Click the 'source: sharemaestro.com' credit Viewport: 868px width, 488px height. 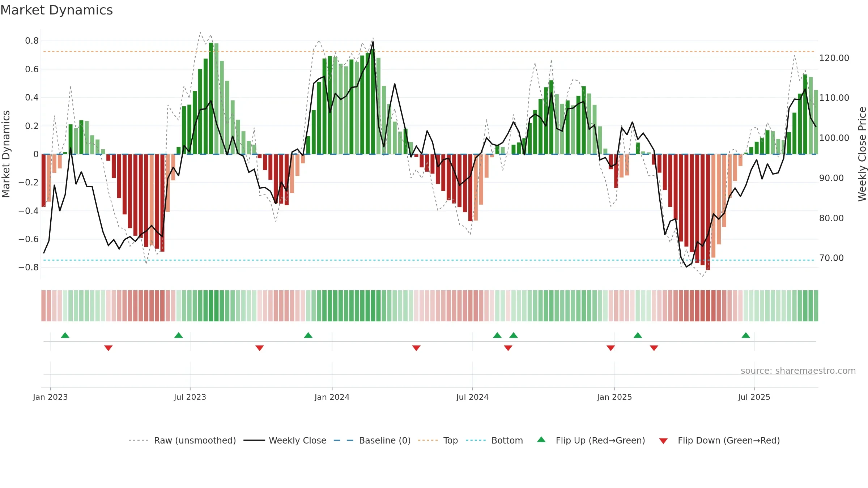(x=798, y=371)
